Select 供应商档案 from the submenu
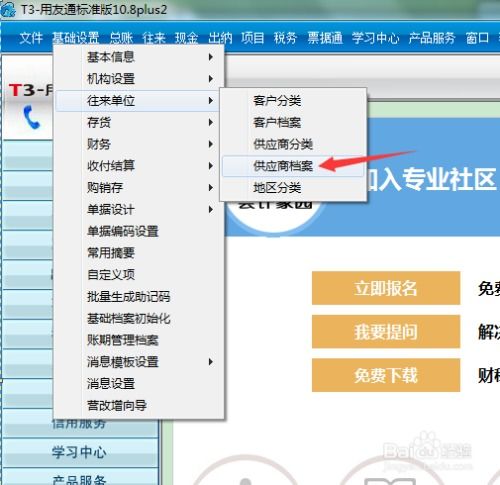Viewport: 500px width, 485px height. (293, 166)
